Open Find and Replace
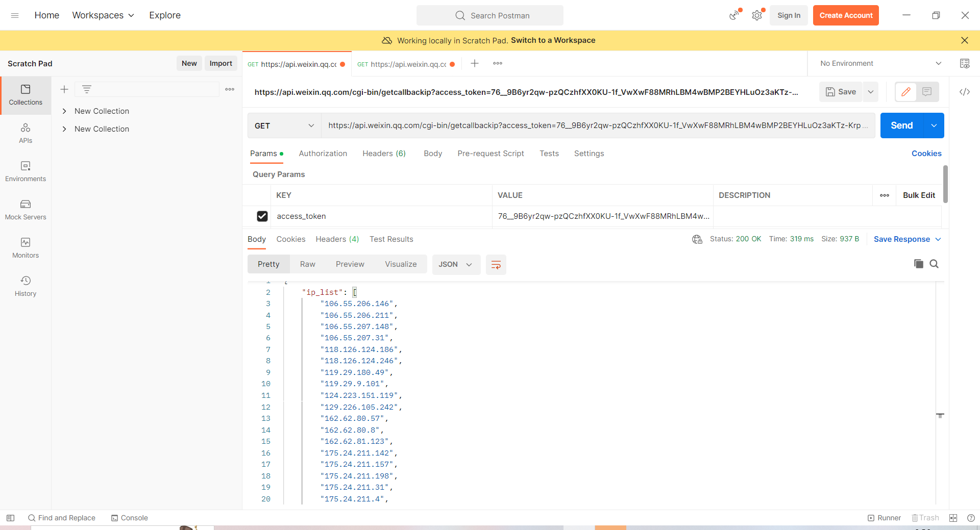Screen dimensions: 980x530 click(x=62, y=518)
